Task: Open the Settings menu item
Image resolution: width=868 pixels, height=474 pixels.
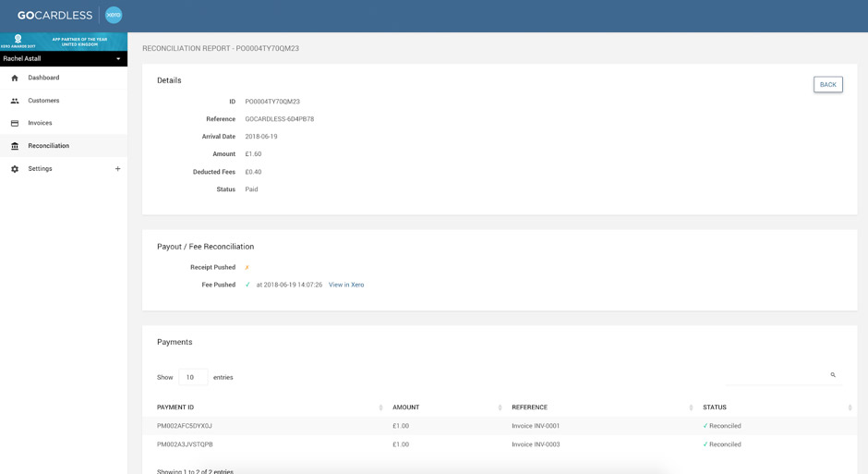Action: click(64, 169)
